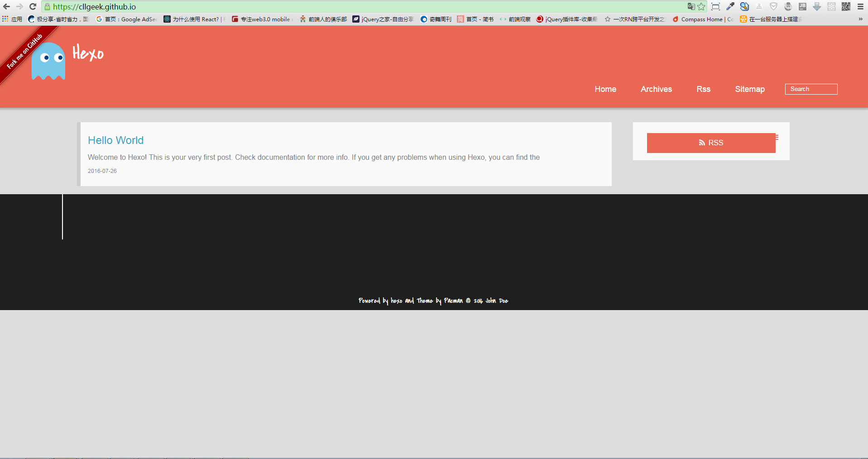The height and width of the screenshot is (459, 868).
Task: Click the browser forward arrow
Action: 19,7
